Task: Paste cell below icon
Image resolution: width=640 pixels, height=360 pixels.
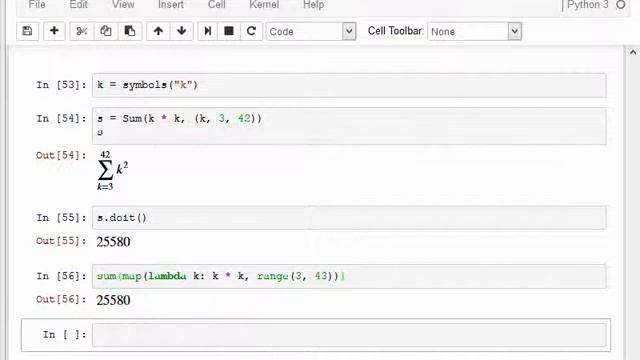Action: (x=130, y=31)
